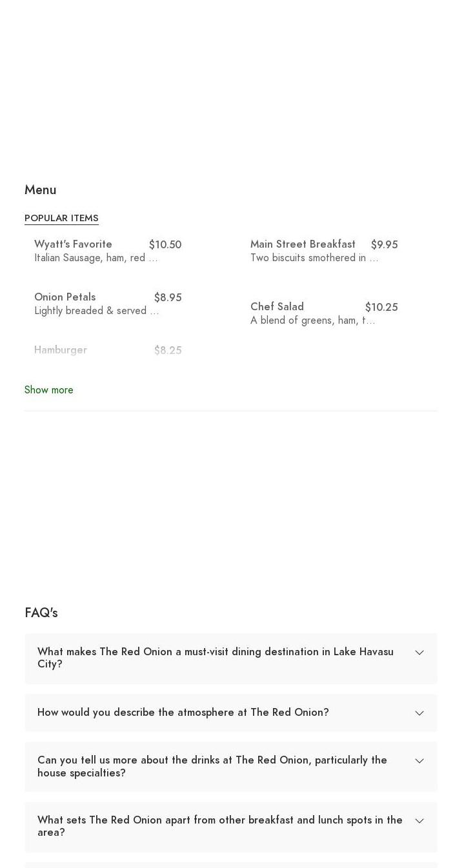Choose Onion Petals from popular items
The image size is (455, 868).
pyautogui.click(x=65, y=297)
